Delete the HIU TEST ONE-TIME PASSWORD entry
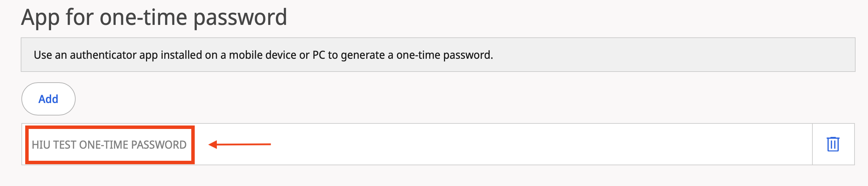This screenshot has height=186, width=868. 833,144
